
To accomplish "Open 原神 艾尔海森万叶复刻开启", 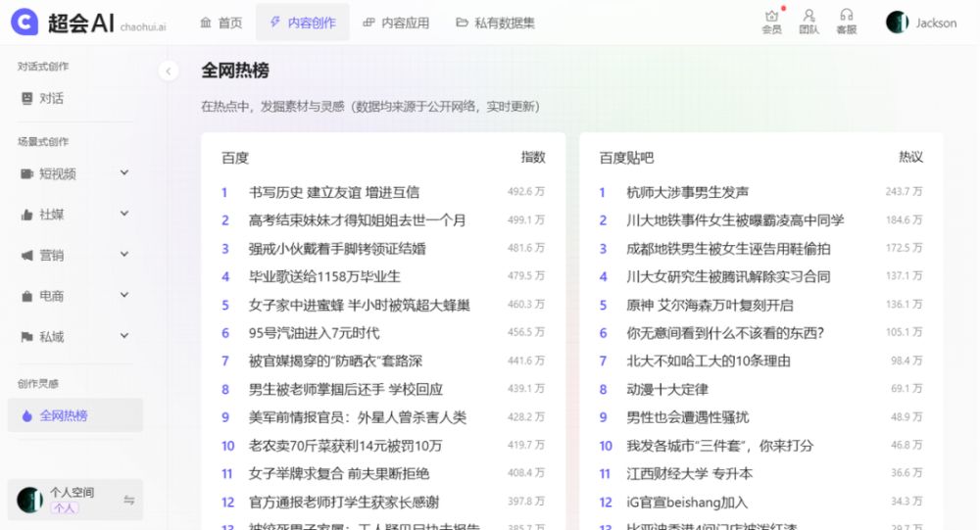I will tap(710, 305).
